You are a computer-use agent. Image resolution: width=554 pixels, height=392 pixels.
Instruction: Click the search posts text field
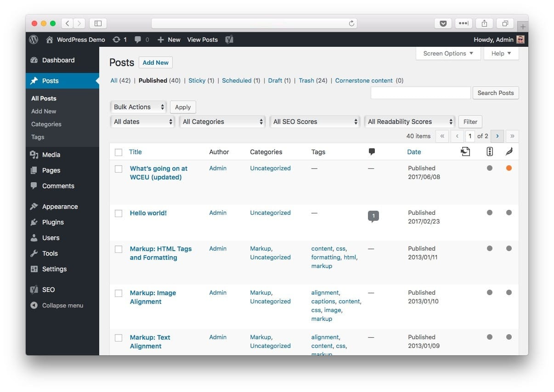(420, 93)
